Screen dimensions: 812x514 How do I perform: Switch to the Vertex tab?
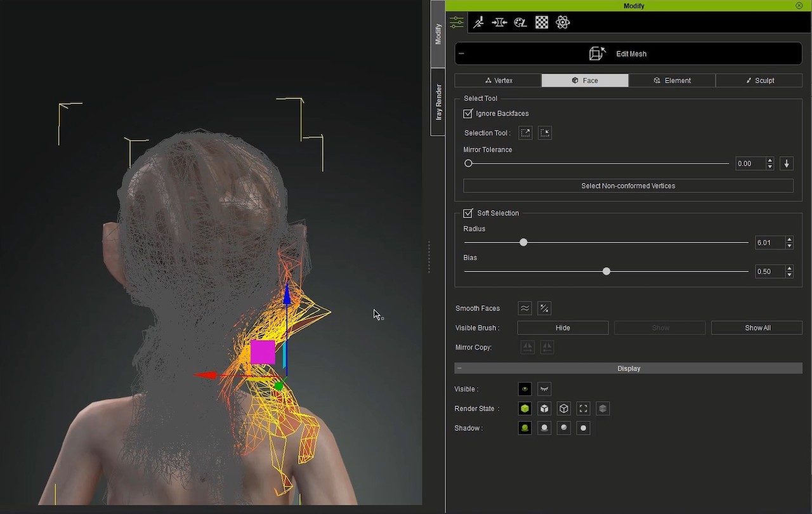[x=498, y=81]
